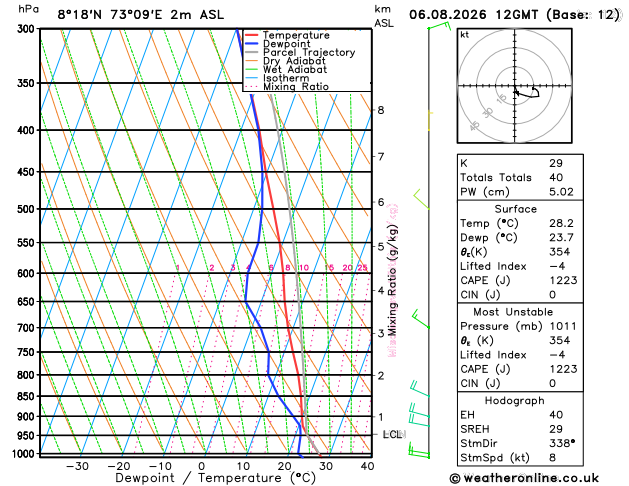Click the red Temperature line sample in legend

point(252,35)
